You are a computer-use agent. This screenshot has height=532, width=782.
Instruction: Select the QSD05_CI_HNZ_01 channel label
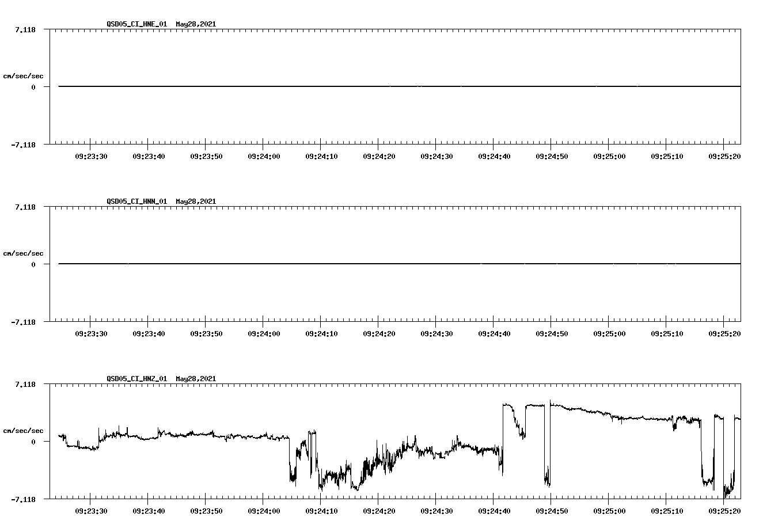click(x=136, y=379)
